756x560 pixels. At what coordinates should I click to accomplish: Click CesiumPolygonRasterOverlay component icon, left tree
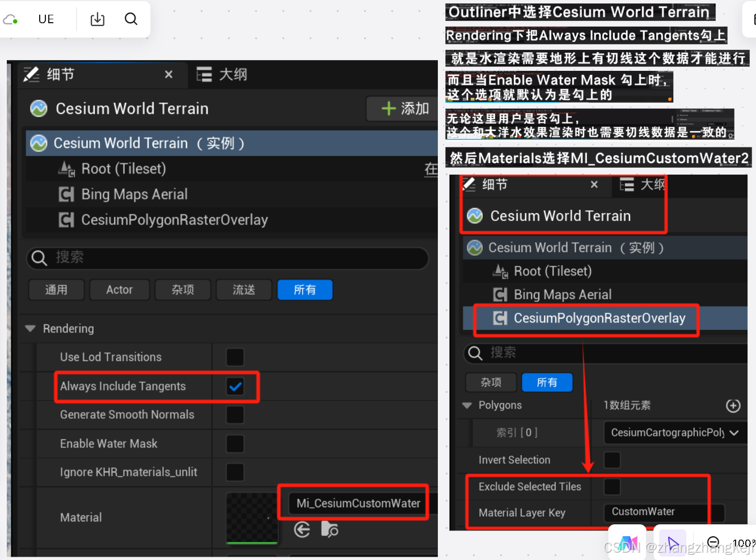tap(66, 220)
